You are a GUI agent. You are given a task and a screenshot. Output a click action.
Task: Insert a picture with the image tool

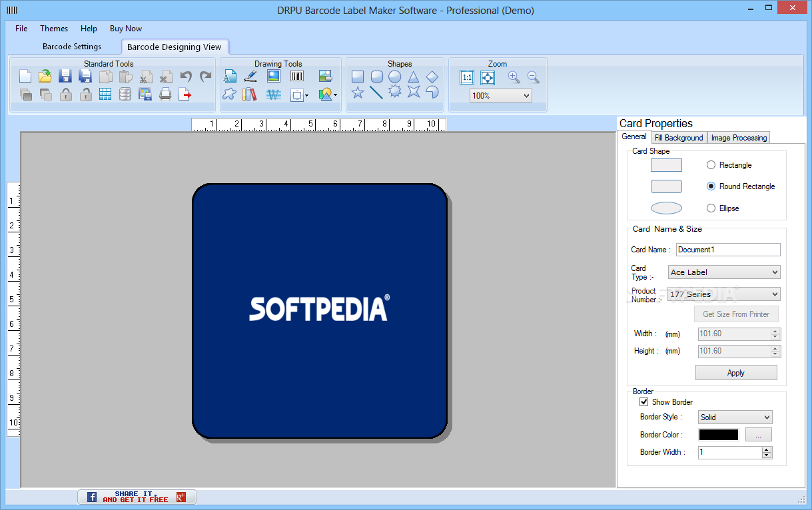(x=274, y=76)
